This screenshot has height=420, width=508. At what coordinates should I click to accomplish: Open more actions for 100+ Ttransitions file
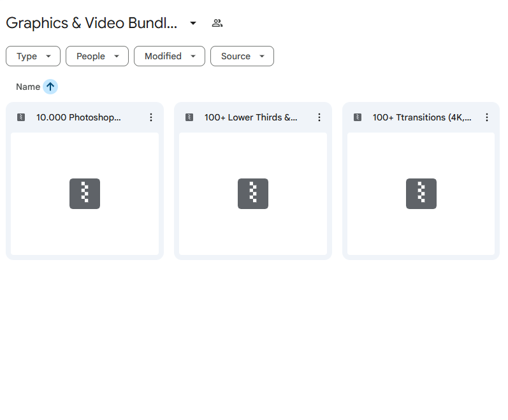pos(486,117)
